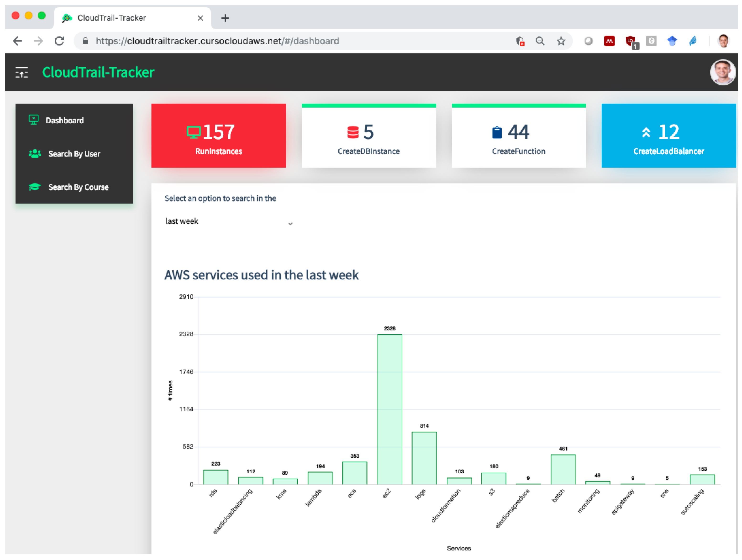Click the CloudTrail-Tracker header title

coord(98,73)
